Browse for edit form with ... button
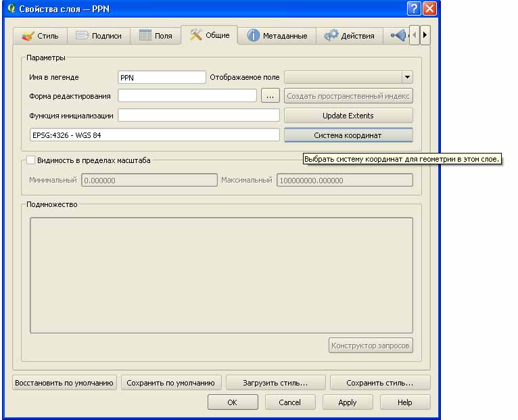518x420 pixels. pos(269,96)
